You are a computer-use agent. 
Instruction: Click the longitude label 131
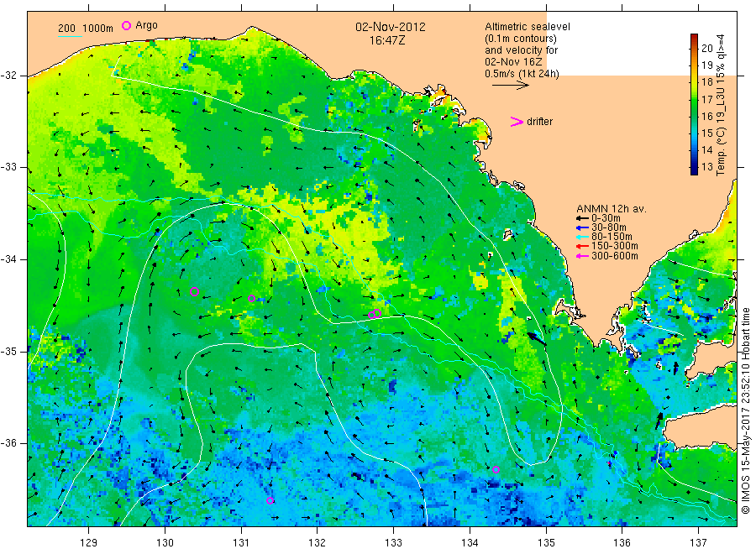[x=241, y=543]
